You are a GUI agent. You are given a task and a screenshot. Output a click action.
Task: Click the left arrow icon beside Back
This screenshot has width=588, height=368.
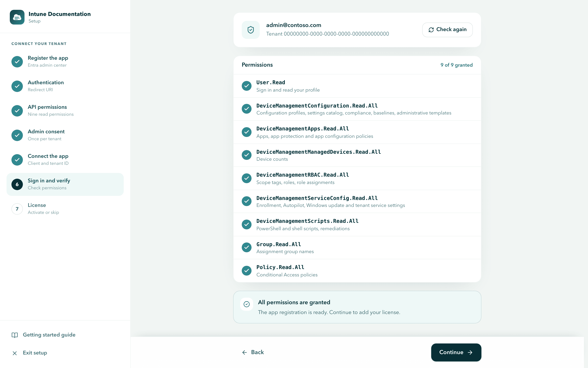pyautogui.click(x=244, y=352)
